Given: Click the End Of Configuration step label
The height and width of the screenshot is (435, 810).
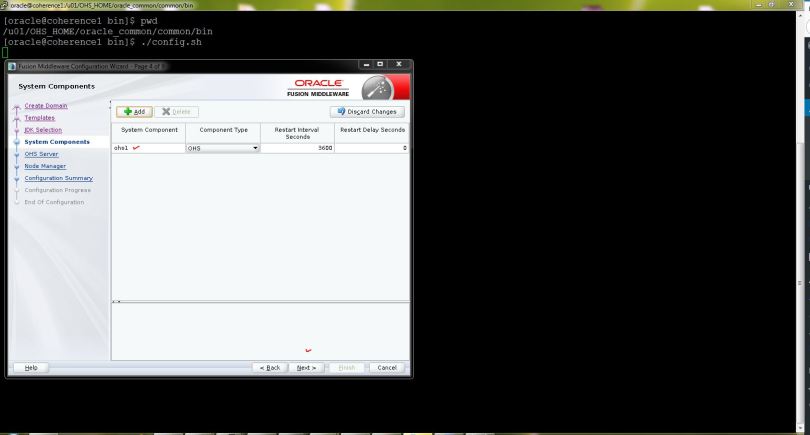Looking at the screenshot, I should [54, 202].
